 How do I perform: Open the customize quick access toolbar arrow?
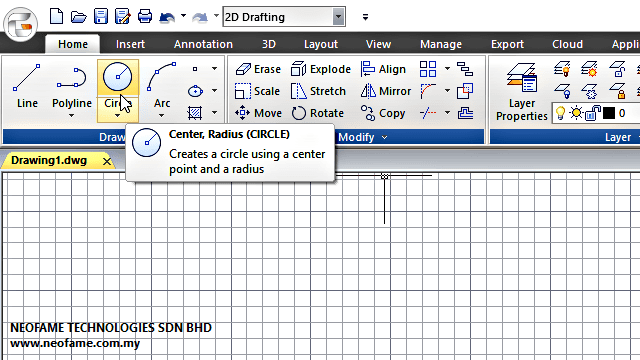coord(365,17)
